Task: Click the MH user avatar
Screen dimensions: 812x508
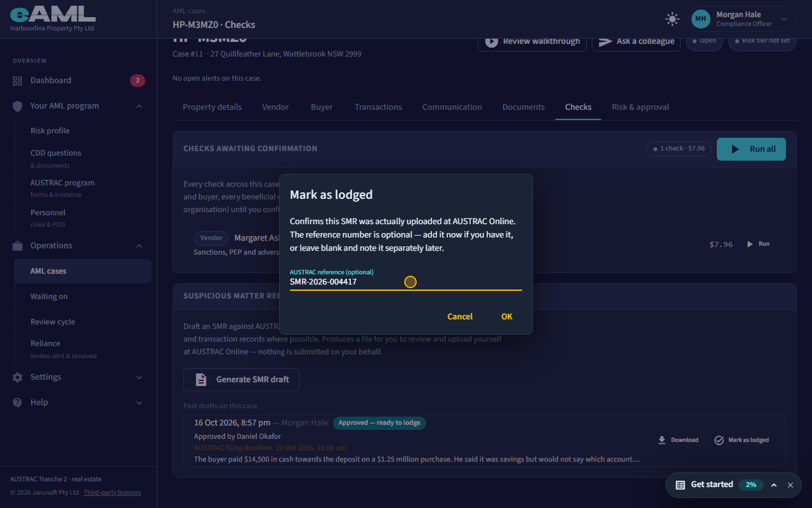Action: (x=701, y=19)
